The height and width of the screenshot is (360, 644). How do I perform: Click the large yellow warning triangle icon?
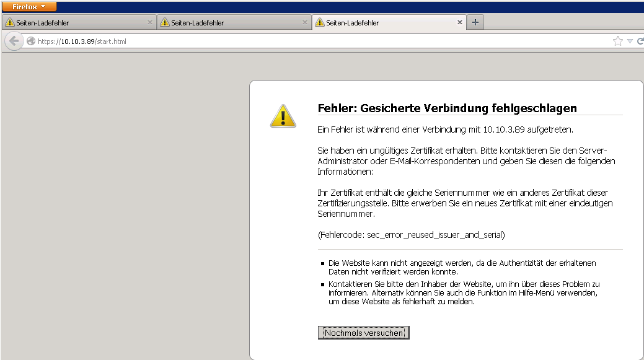283,115
